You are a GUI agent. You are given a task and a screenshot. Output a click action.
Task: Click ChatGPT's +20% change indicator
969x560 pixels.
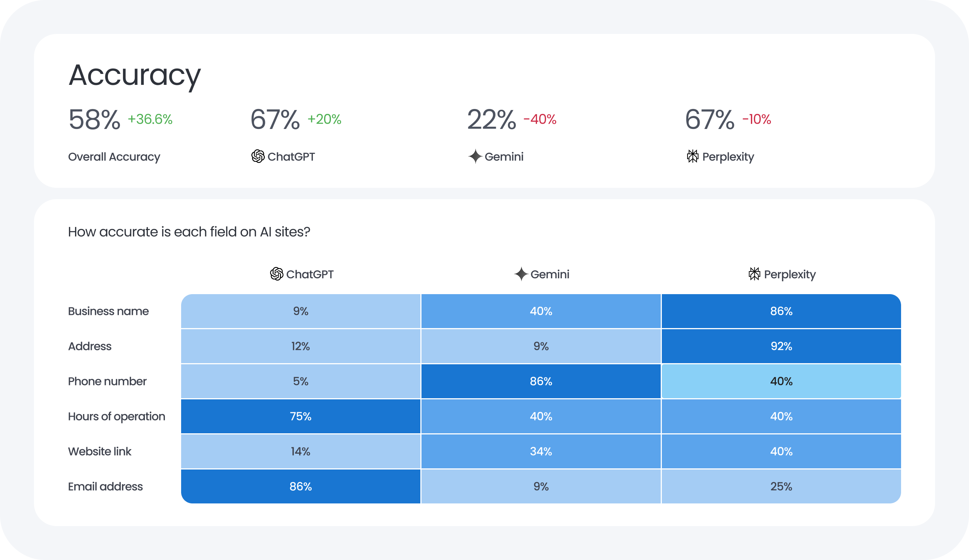(x=324, y=119)
